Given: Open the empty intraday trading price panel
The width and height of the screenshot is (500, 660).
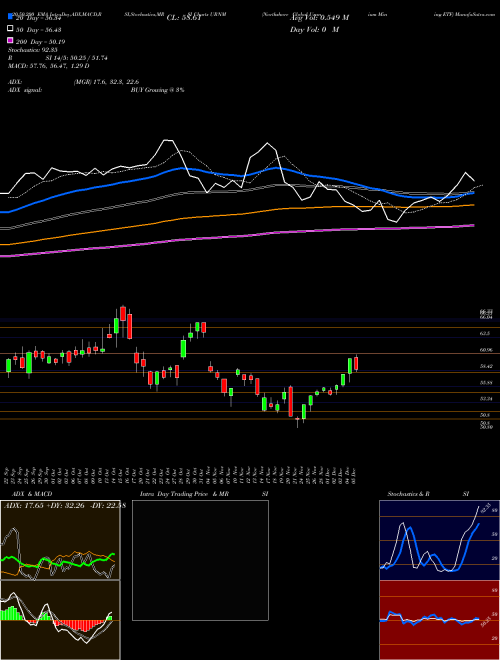Looking at the screenshot, I should pos(200,560).
